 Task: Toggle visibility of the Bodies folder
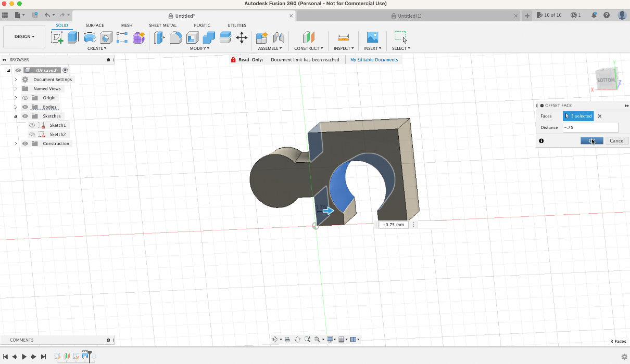tap(25, 107)
